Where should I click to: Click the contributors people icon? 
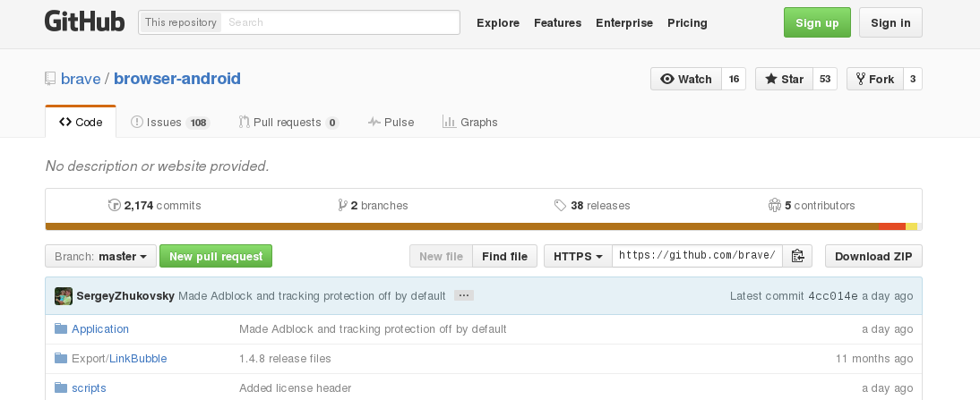pyautogui.click(x=774, y=205)
